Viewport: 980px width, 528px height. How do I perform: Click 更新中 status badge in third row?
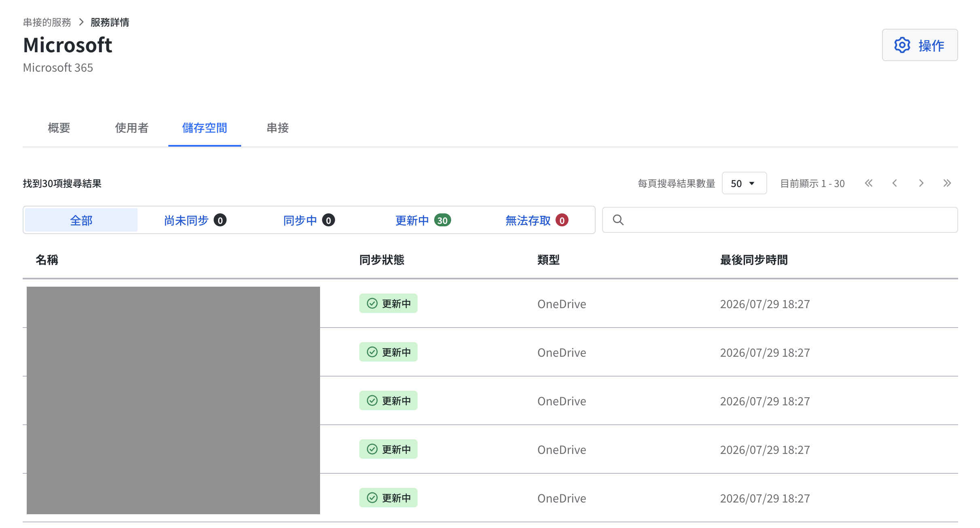point(388,400)
